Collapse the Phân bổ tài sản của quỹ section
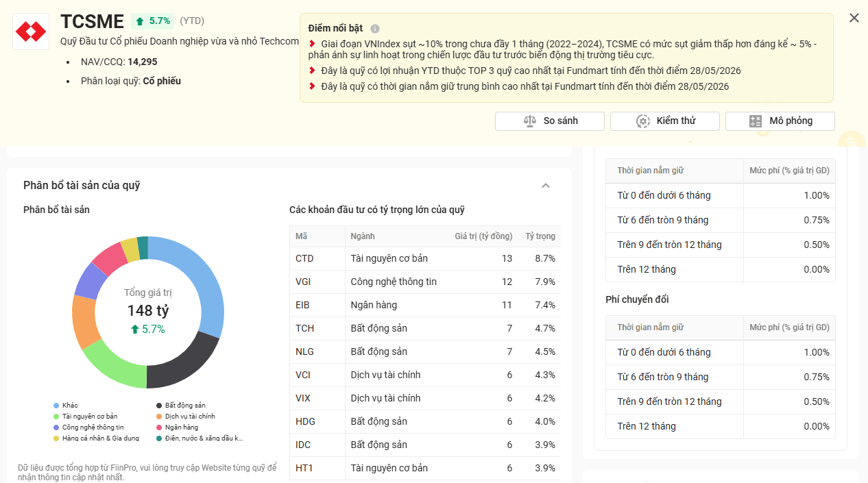868x483 pixels. (x=546, y=186)
